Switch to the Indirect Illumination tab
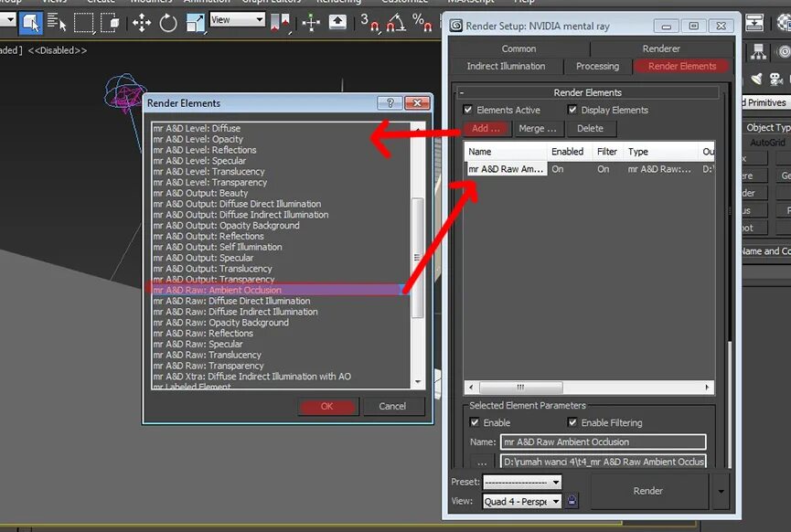Viewport: 791px width, 532px height. (506, 66)
